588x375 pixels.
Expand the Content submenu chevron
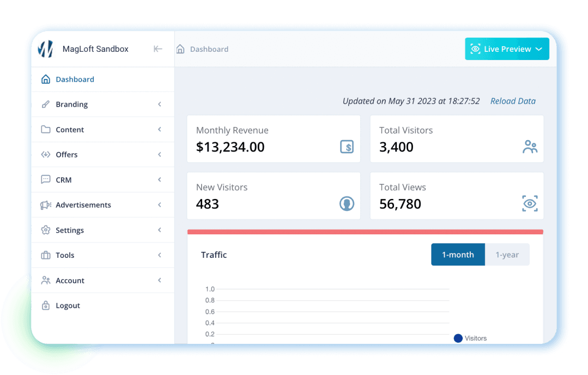pyautogui.click(x=160, y=130)
